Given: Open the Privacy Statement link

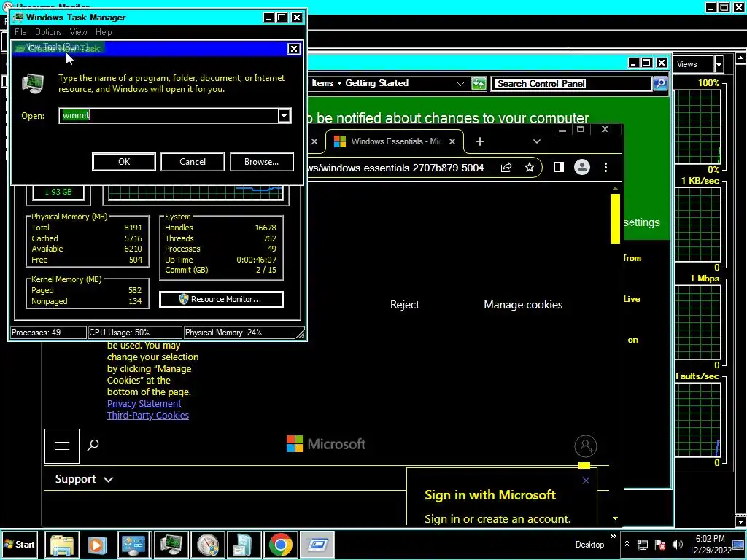Looking at the screenshot, I should [x=144, y=403].
